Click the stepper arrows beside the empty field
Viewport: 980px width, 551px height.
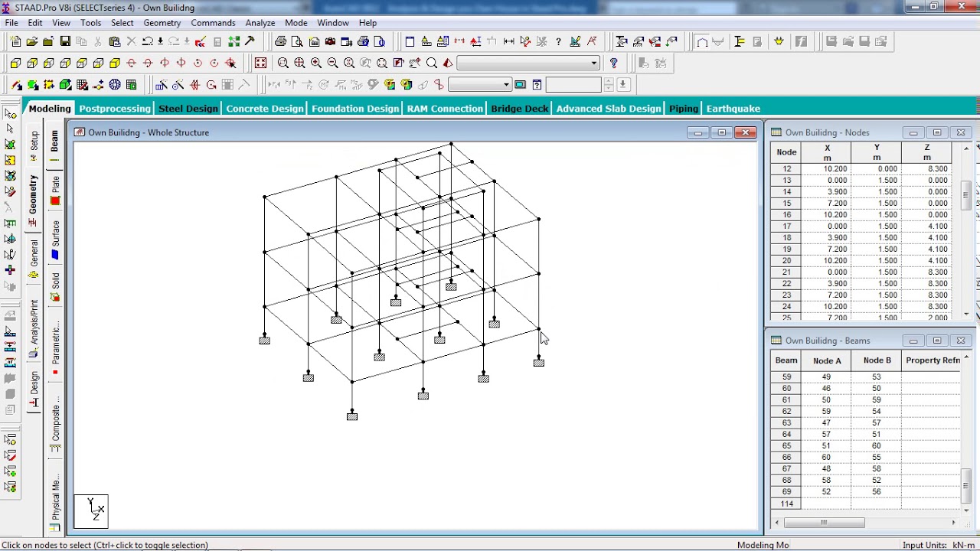click(x=609, y=85)
